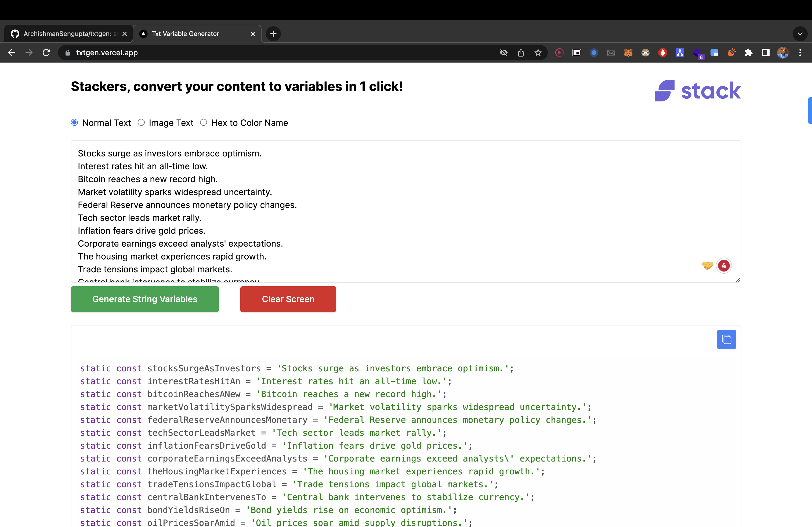
Task: Click the red notification badge showing 4
Action: pos(724,266)
